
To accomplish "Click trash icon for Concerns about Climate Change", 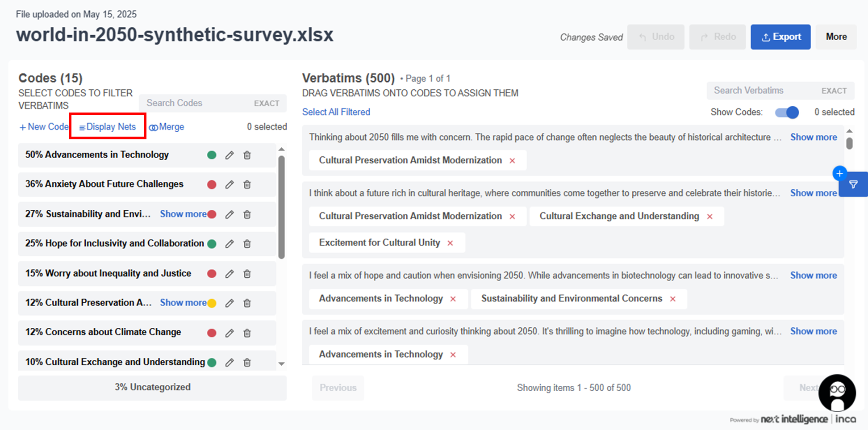I will click(x=247, y=333).
